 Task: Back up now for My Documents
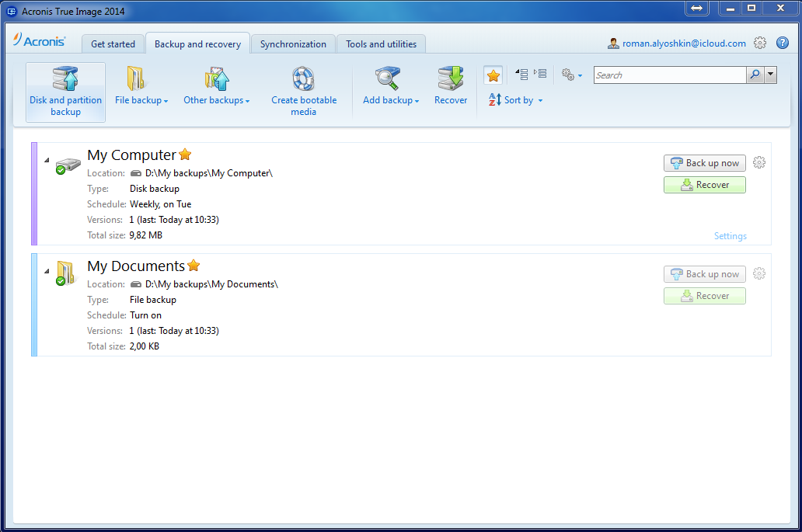[x=704, y=274]
